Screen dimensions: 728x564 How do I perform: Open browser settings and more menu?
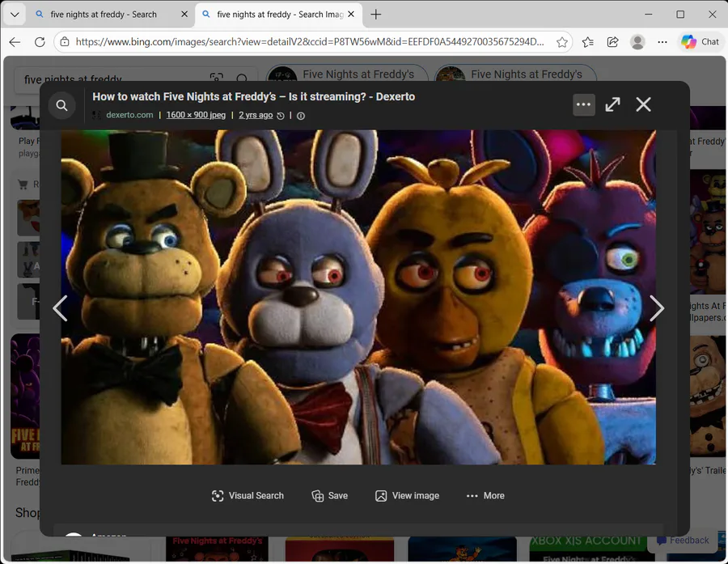click(662, 42)
